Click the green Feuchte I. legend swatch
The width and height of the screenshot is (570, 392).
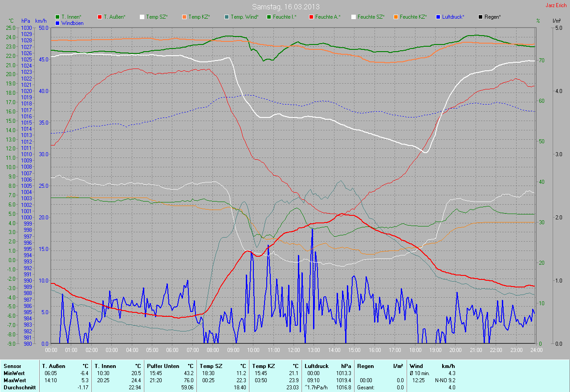pyautogui.click(x=269, y=17)
